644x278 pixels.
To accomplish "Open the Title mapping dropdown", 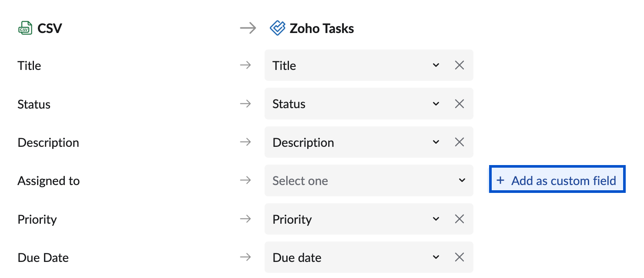I will coord(436,66).
